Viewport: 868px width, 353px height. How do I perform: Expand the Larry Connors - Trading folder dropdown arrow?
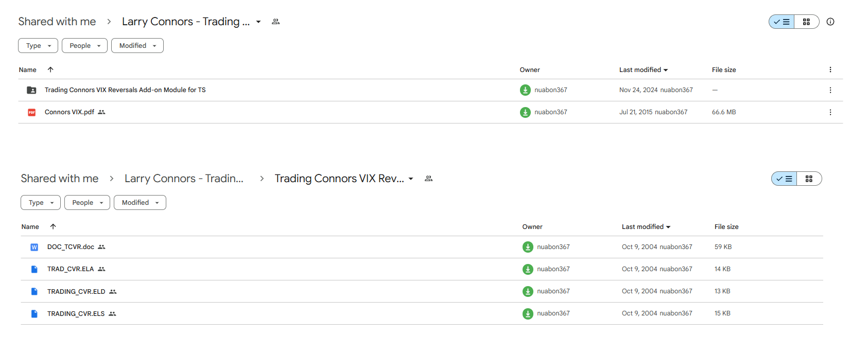point(258,22)
